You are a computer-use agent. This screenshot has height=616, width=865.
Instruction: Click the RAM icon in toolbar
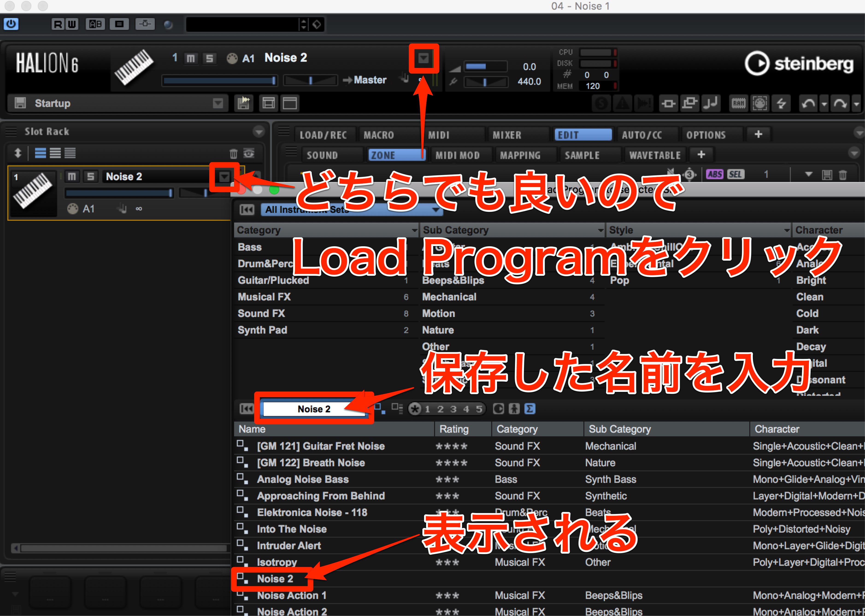tap(738, 103)
